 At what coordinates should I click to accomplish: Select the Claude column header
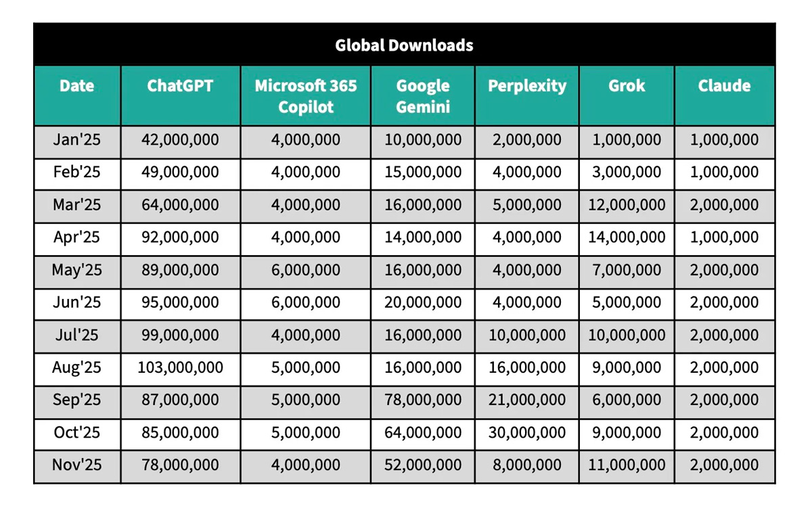point(724,86)
